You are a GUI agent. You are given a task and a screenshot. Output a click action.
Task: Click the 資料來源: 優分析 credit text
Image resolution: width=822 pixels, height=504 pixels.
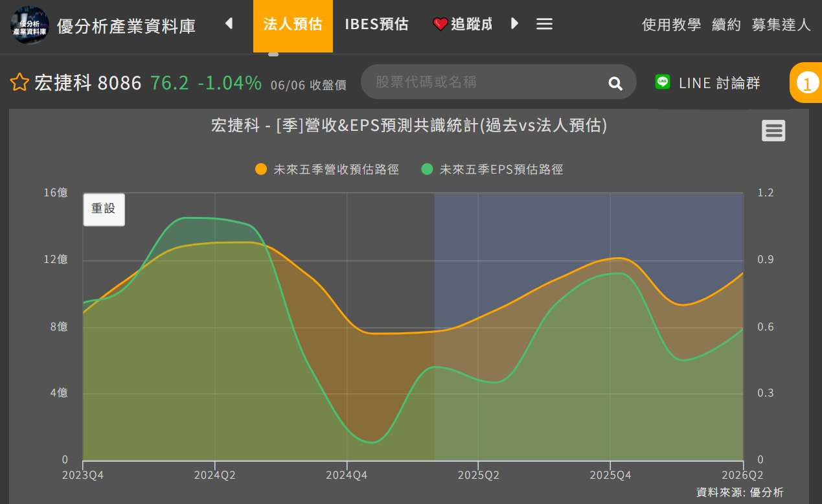(x=740, y=492)
